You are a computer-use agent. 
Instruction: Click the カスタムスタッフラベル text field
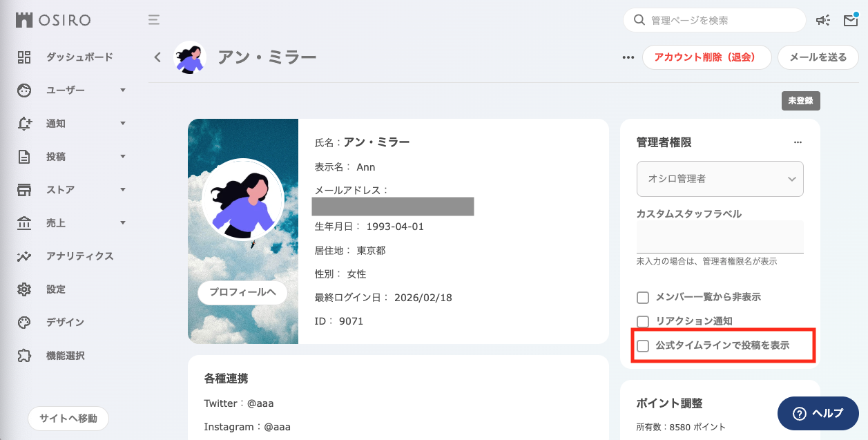click(x=720, y=237)
